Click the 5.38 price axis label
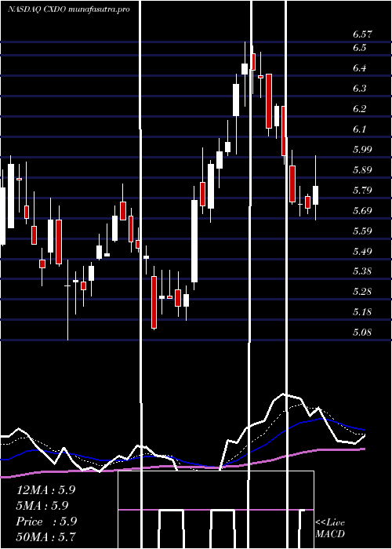The image size is (392, 549). coord(362,271)
